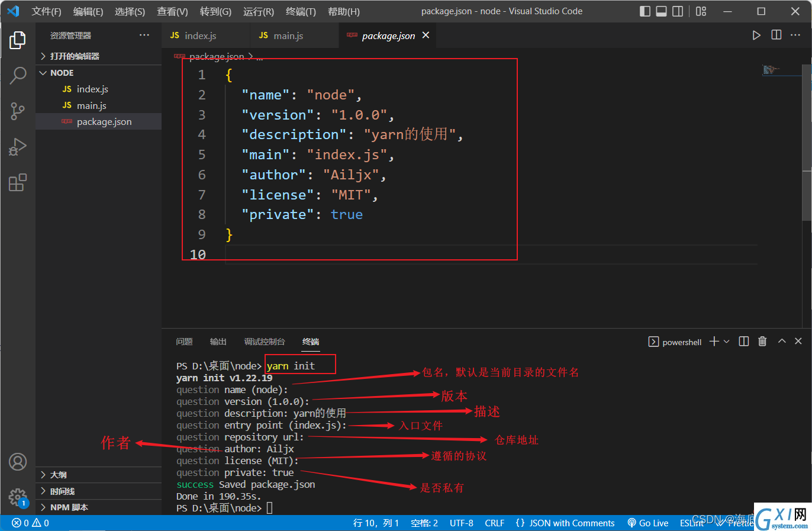Expand the 时间线 section
The height and width of the screenshot is (531, 812).
point(99,491)
